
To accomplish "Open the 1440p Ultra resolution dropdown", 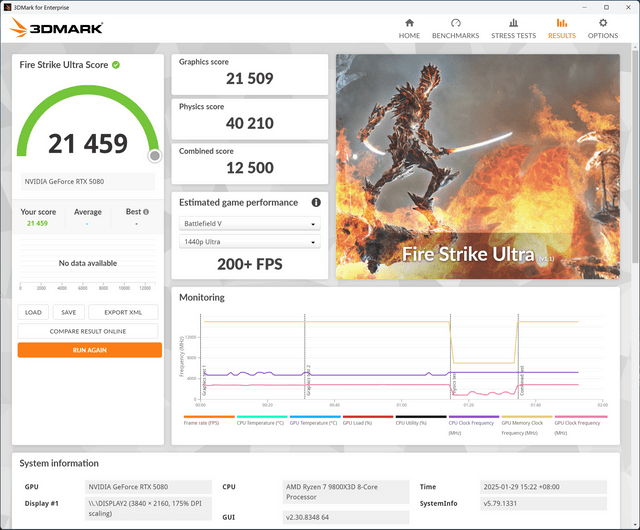I will [250, 242].
